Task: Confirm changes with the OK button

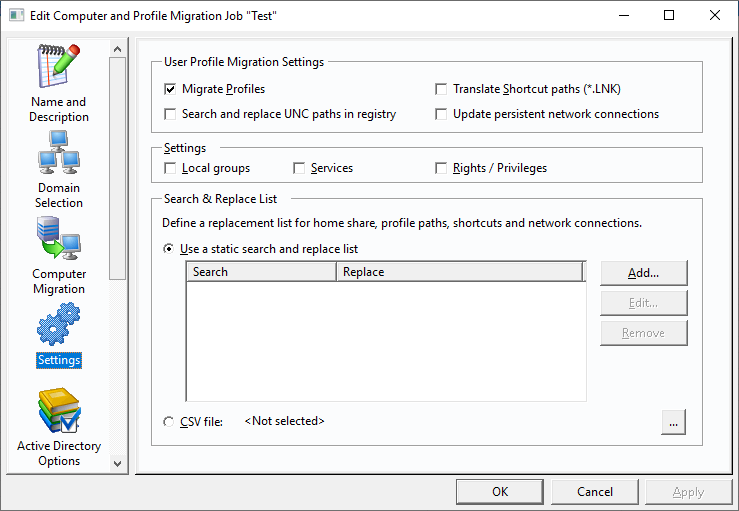Action: pyautogui.click(x=500, y=492)
